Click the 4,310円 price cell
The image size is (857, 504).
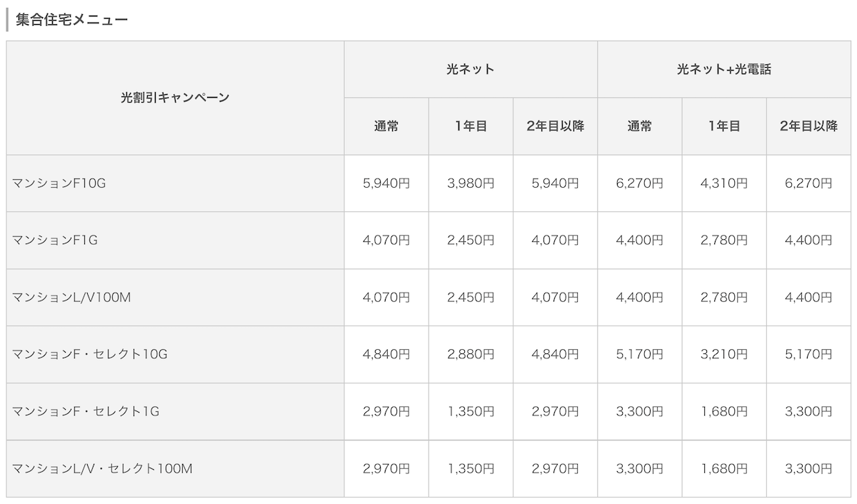(724, 183)
